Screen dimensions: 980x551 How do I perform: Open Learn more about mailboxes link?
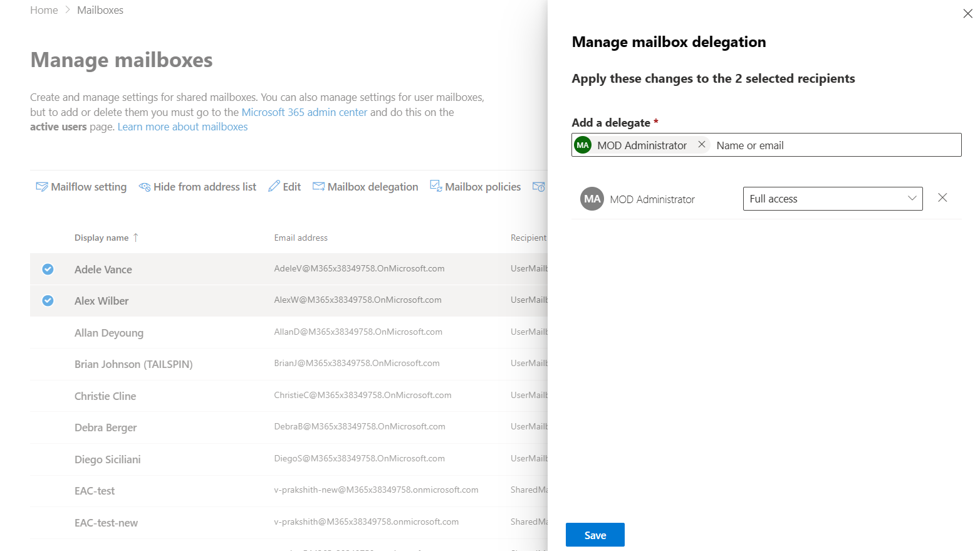[182, 127]
